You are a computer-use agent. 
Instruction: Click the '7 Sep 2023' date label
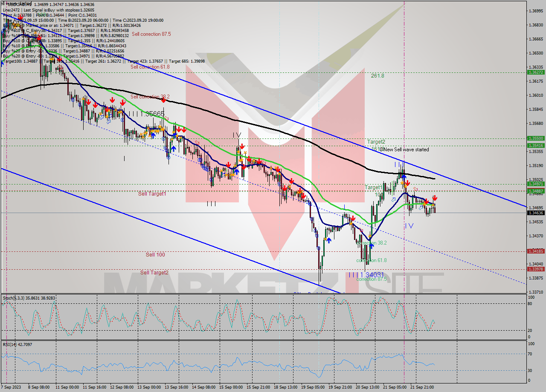(11, 387)
